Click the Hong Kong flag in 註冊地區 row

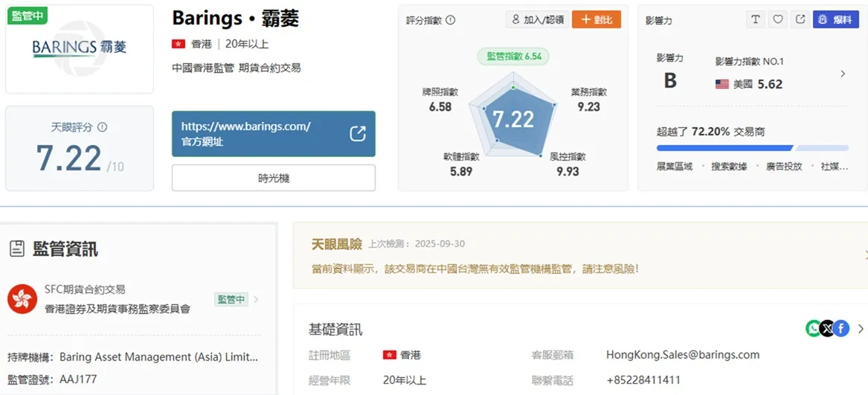390,355
